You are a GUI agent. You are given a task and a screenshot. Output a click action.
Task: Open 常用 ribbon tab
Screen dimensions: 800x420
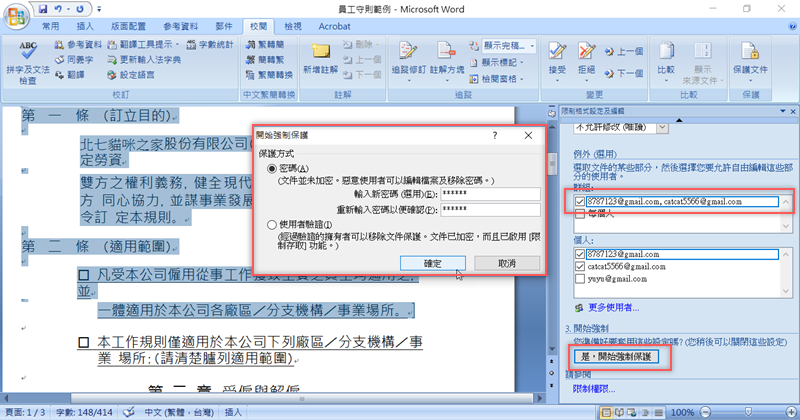tap(51, 26)
